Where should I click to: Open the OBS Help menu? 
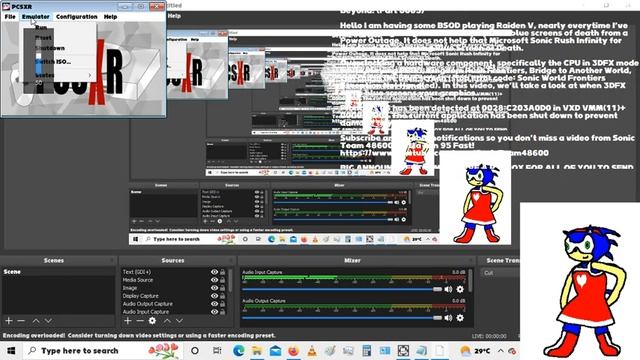174,16
